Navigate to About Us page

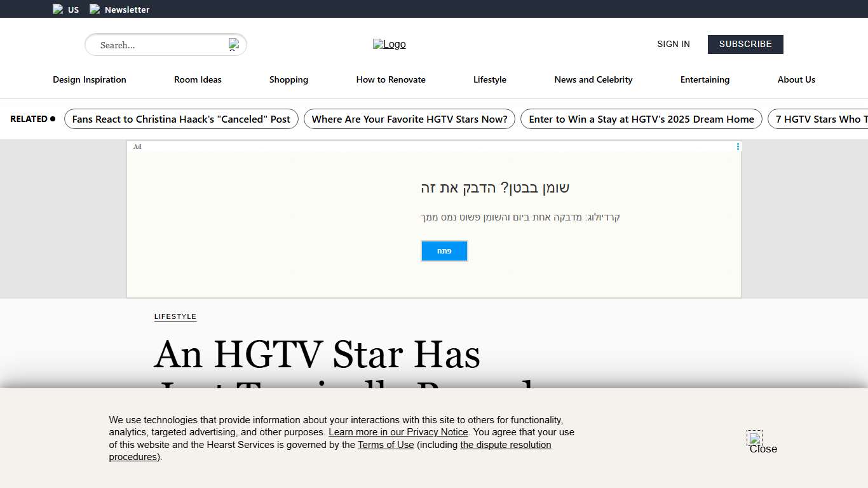pyautogui.click(x=796, y=80)
